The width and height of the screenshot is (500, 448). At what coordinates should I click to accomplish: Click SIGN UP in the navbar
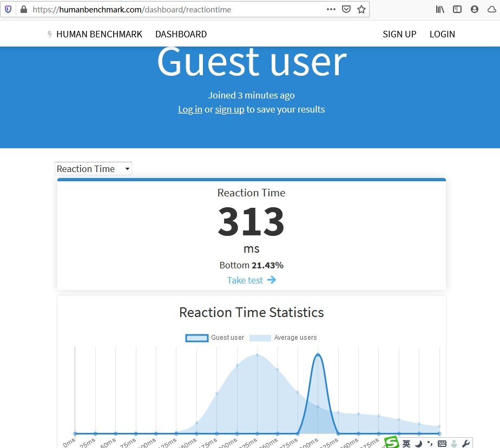point(399,34)
